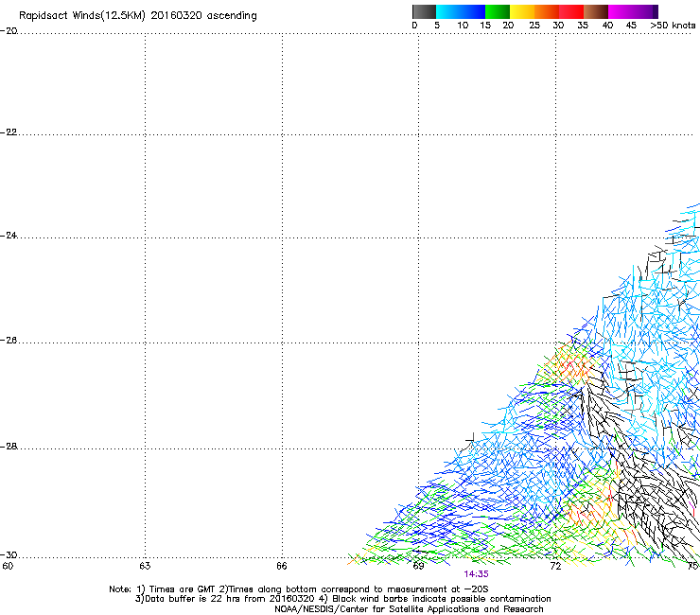
Task: Click the purple 14:35 time stamp
Action: 476,574
